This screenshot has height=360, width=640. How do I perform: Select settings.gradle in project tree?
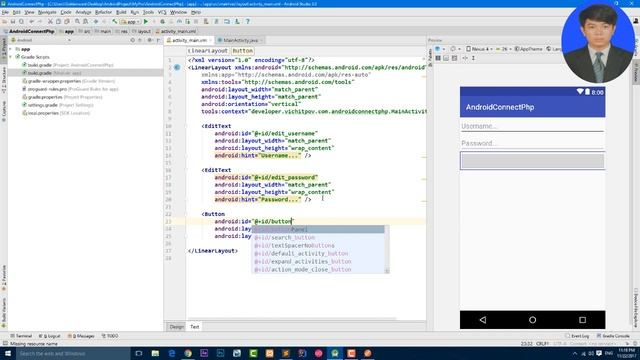58,105
